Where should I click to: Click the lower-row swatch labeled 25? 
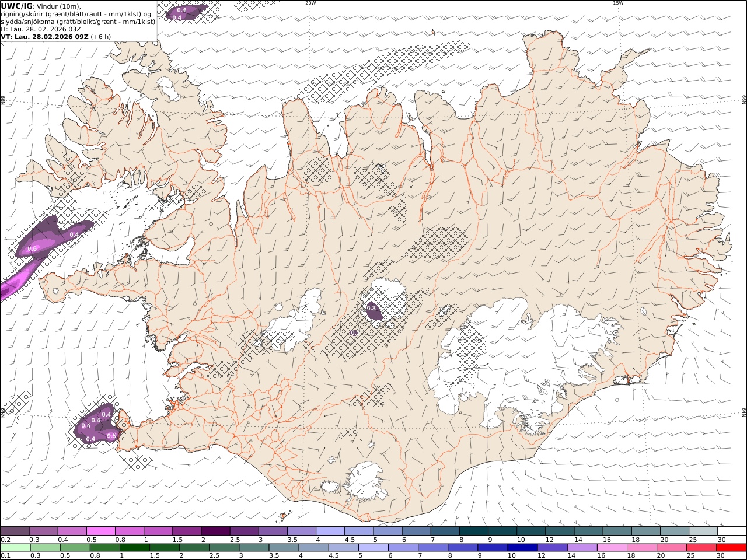pos(701,548)
